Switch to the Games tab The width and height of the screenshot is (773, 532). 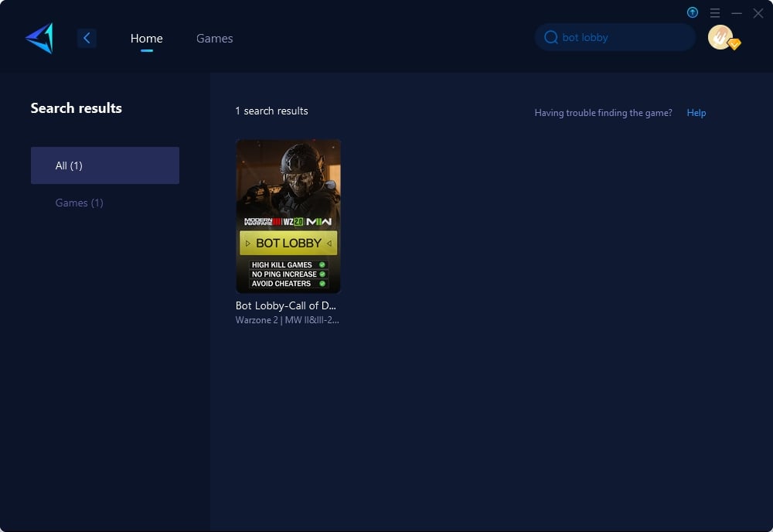click(x=214, y=39)
